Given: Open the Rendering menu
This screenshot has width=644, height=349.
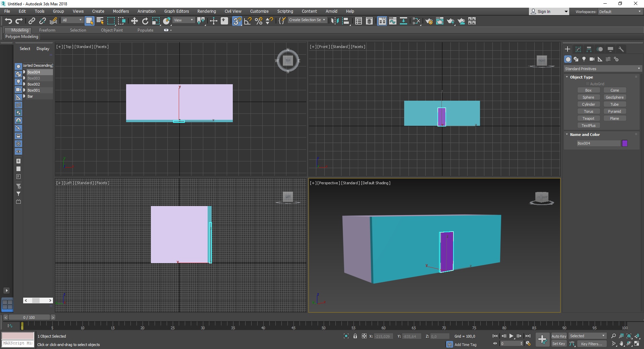Looking at the screenshot, I should pos(207,11).
